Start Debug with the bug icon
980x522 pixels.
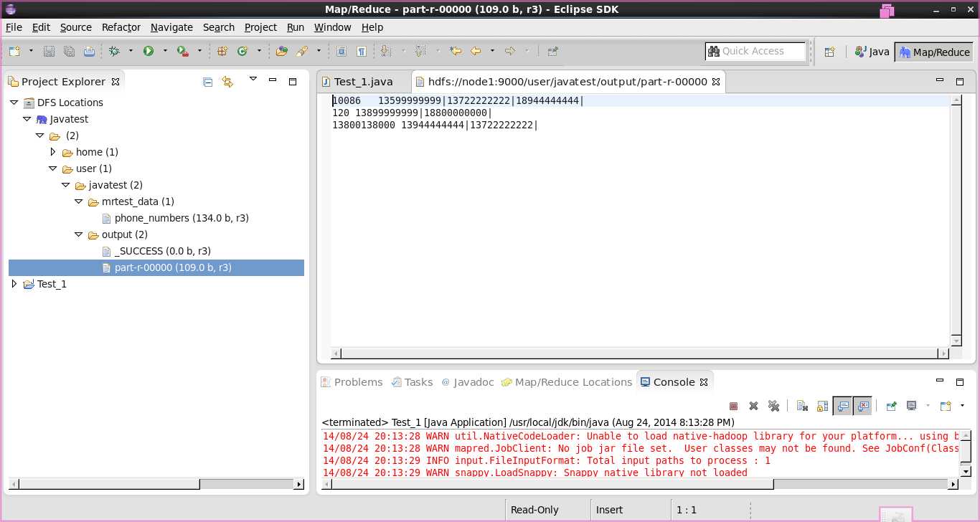114,51
